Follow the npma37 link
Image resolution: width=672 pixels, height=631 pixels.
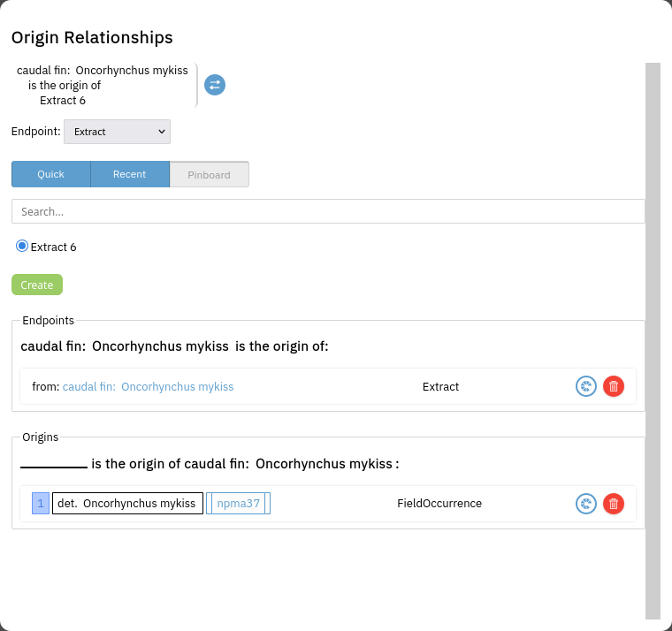pyautogui.click(x=239, y=504)
